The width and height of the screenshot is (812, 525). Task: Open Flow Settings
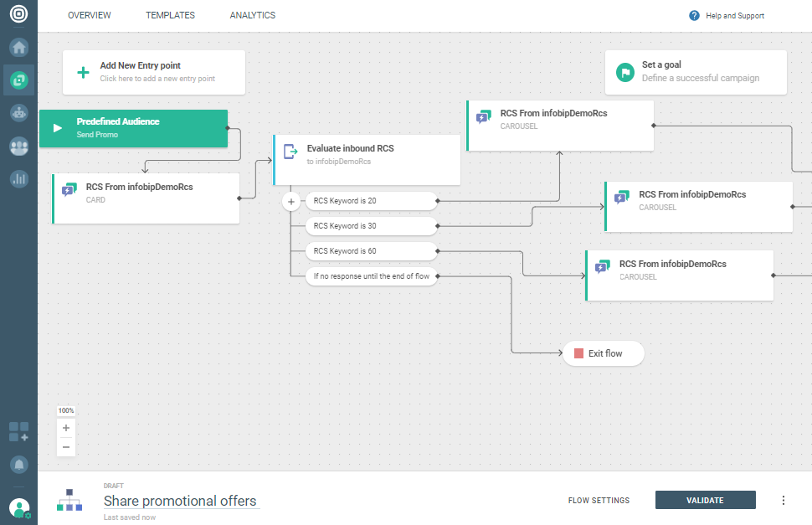tap(599, 501)
